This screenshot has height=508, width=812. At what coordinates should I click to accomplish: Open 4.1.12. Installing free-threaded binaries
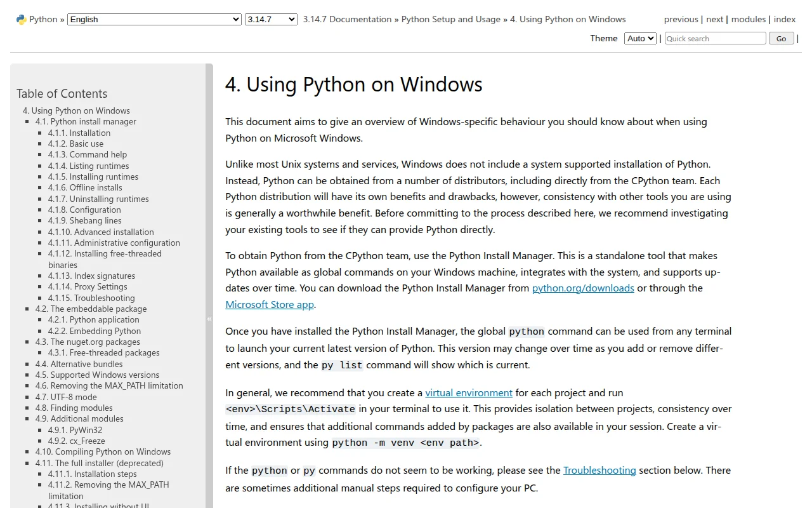pos(105,259)
